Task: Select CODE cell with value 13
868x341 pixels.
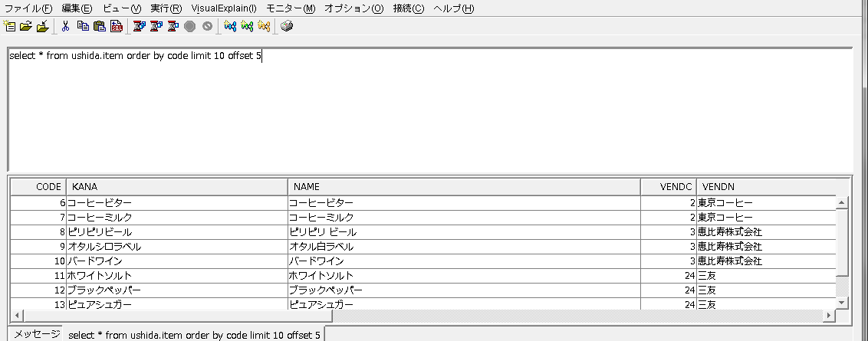Action: [38, 304]
